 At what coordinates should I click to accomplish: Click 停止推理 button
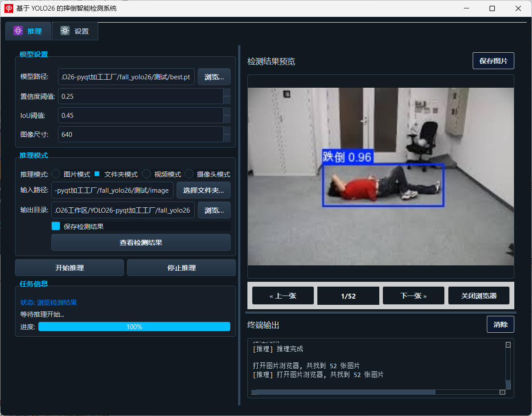pos(181,268)
